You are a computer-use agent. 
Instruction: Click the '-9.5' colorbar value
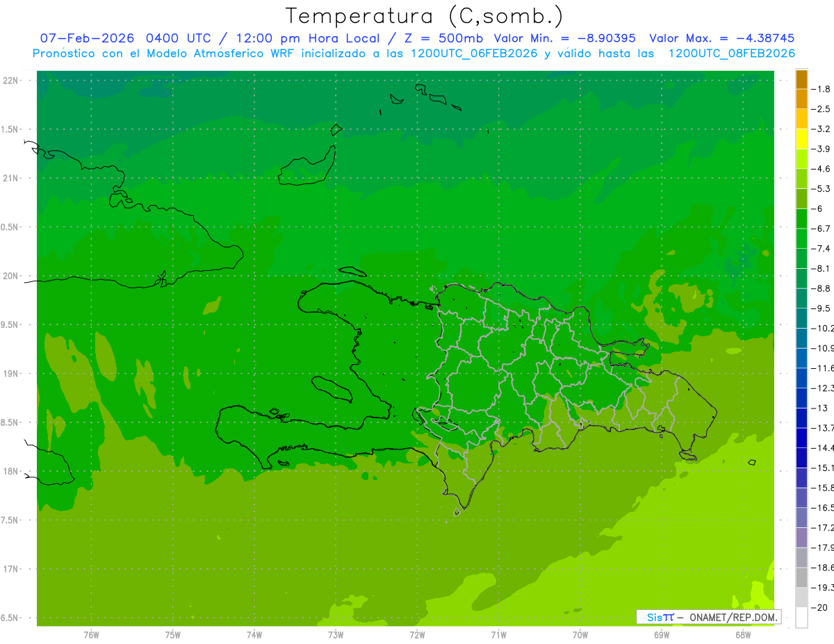point(821,308)
